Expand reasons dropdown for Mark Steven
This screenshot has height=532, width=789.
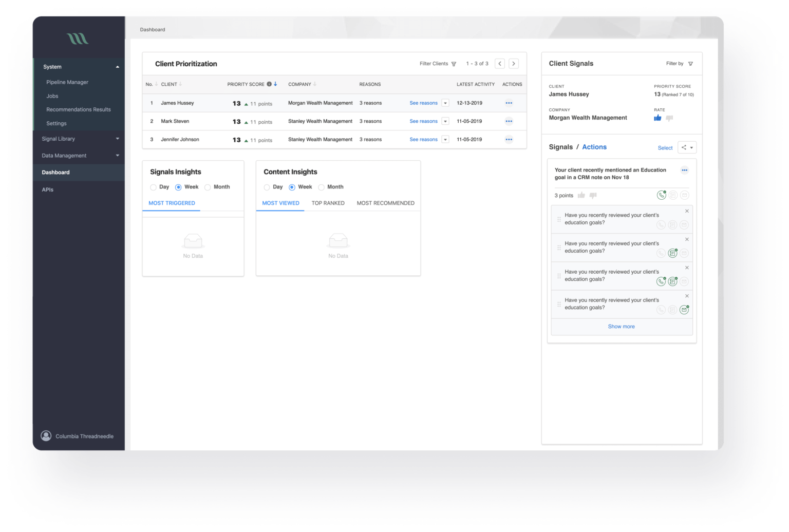coord(445,121)
